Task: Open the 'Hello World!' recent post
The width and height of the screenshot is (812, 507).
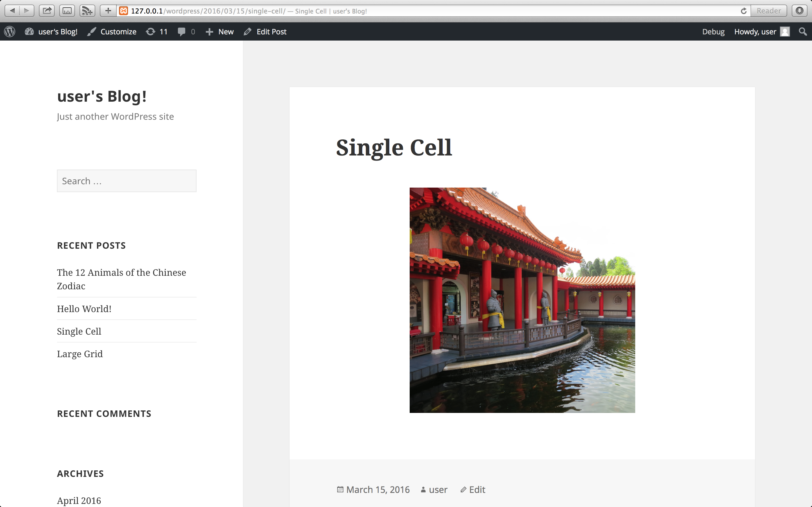Action: tap(84, 308)
